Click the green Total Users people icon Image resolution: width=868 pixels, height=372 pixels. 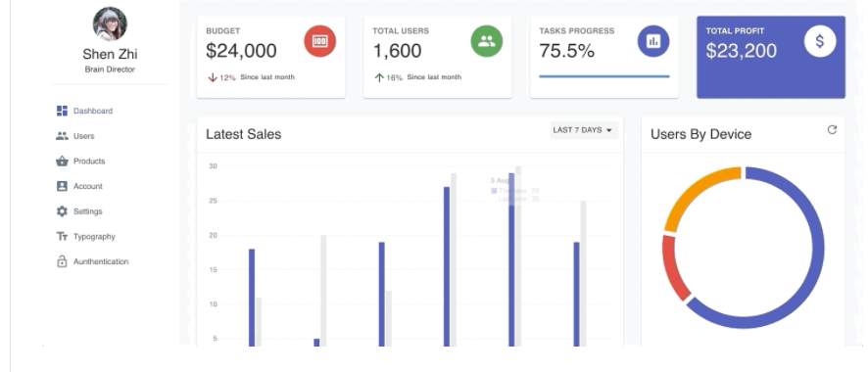click(487, 41)
